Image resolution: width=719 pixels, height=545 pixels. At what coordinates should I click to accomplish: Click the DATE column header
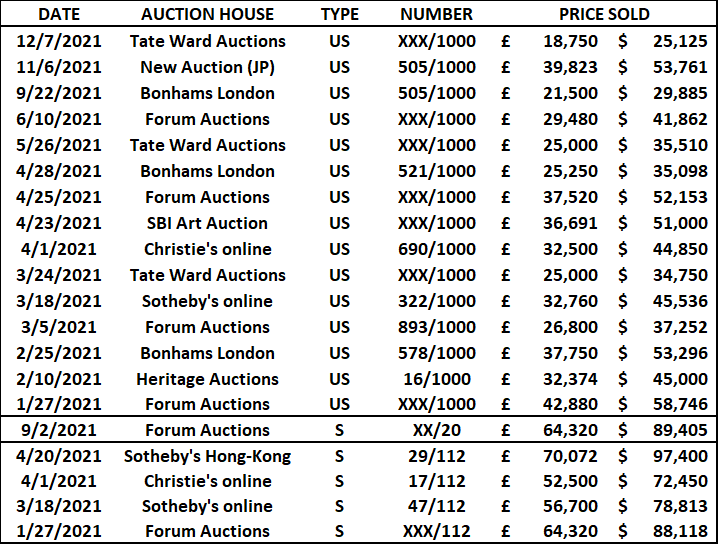[59, 14]
